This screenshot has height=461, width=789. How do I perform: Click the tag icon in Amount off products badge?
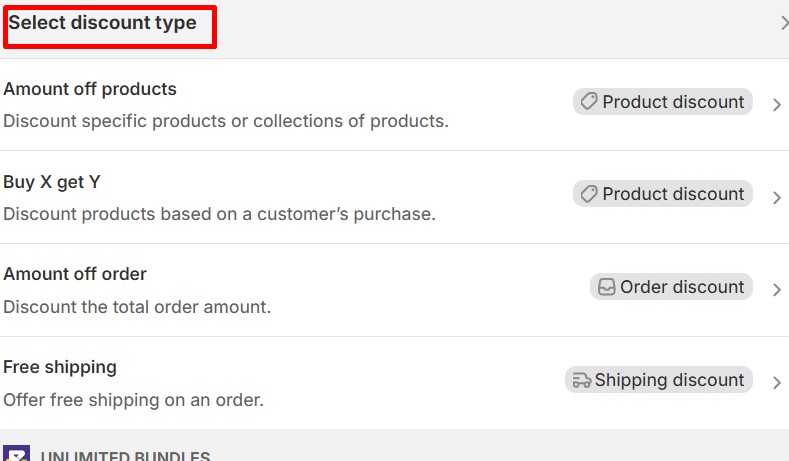pos(589,101)
